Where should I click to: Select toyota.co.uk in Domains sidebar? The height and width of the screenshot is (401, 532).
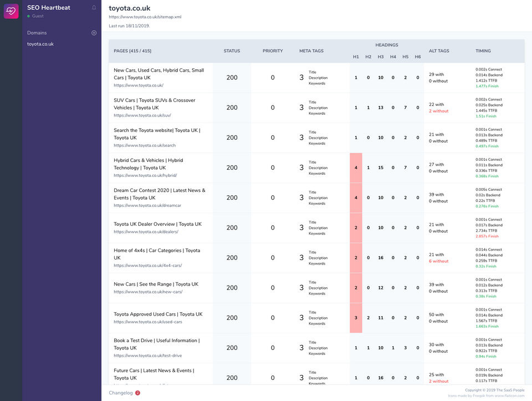(x=40, y=44)
